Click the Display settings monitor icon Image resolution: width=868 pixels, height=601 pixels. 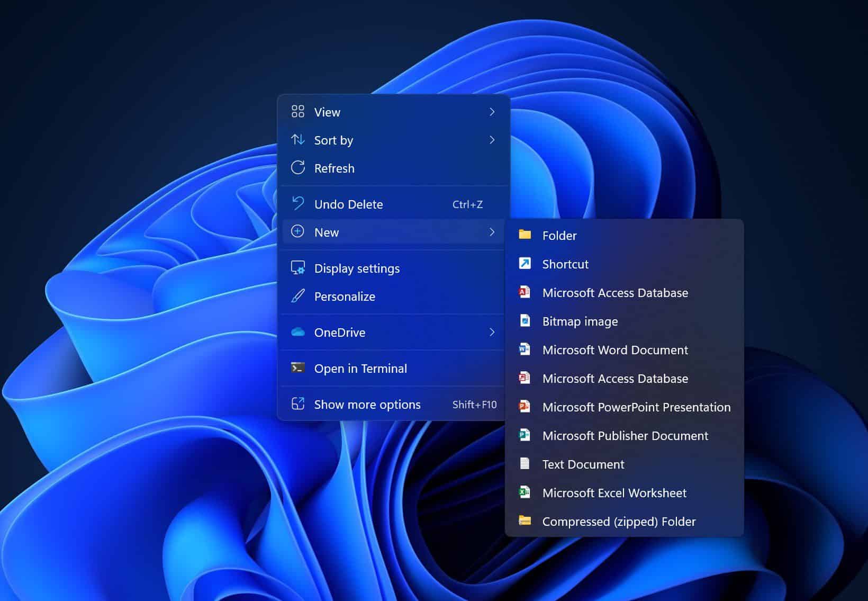pyautogui.click(x=298, y=268)
